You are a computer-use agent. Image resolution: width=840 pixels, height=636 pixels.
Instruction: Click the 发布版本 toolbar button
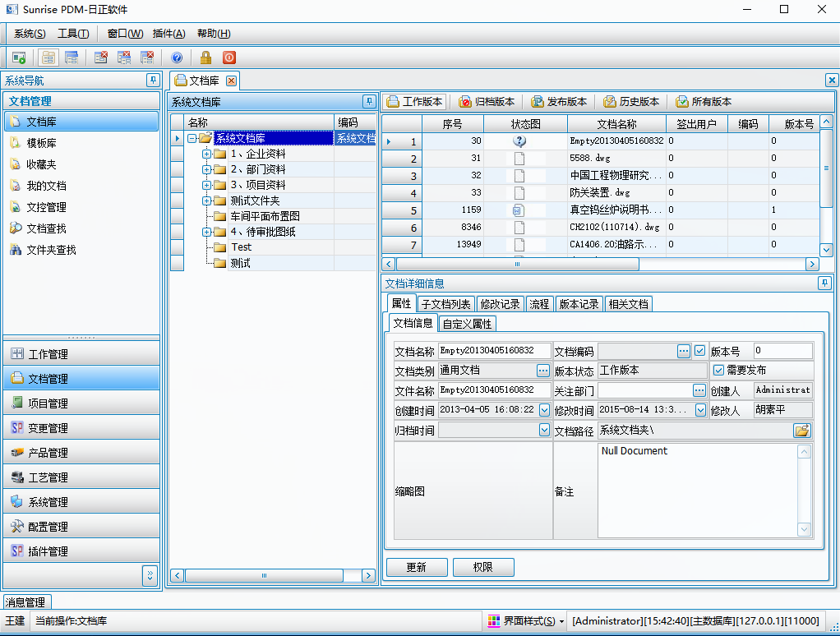(559, 102)
